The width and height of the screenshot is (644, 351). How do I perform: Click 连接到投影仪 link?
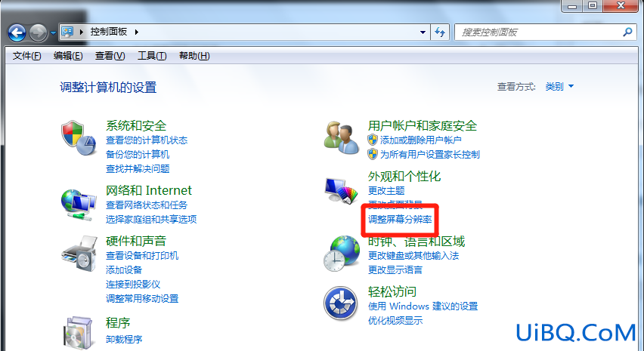coord(133,285)
